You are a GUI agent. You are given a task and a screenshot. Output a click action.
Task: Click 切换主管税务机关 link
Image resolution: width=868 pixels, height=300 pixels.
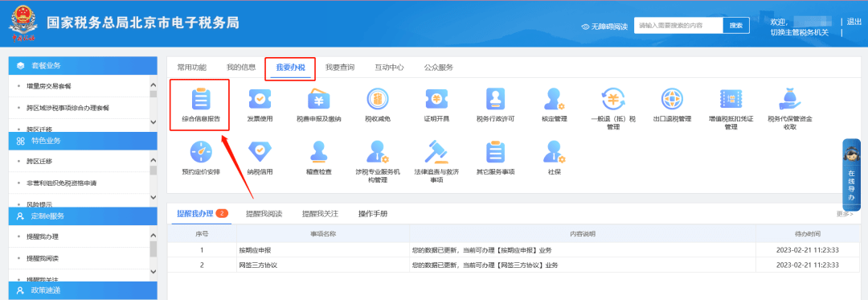(x=800, y=33)
